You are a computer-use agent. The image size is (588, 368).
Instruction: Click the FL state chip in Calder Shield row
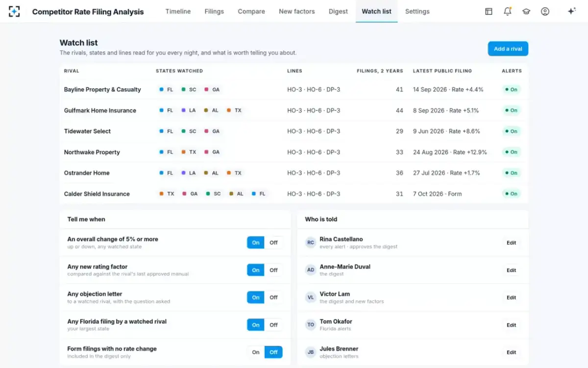[258, 194]
